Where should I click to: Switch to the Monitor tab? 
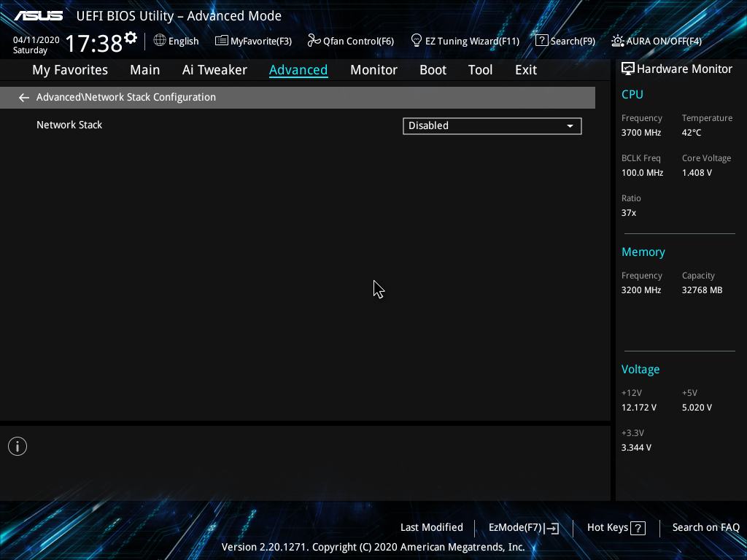373,70
